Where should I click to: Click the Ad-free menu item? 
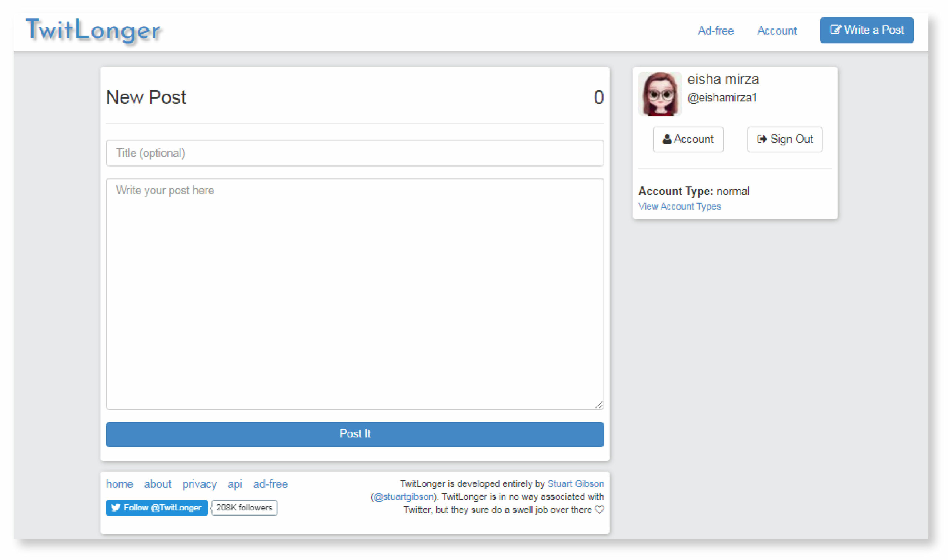[x=715, y=30]
